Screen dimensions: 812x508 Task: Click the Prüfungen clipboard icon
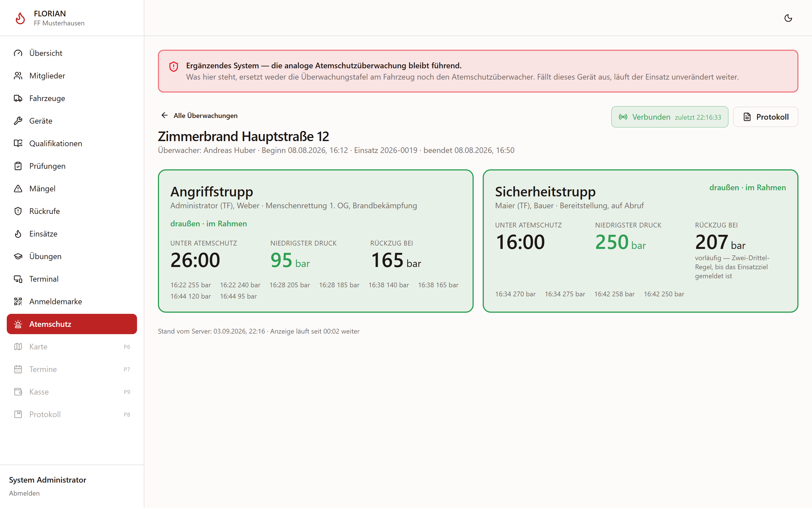coord(18,166)
